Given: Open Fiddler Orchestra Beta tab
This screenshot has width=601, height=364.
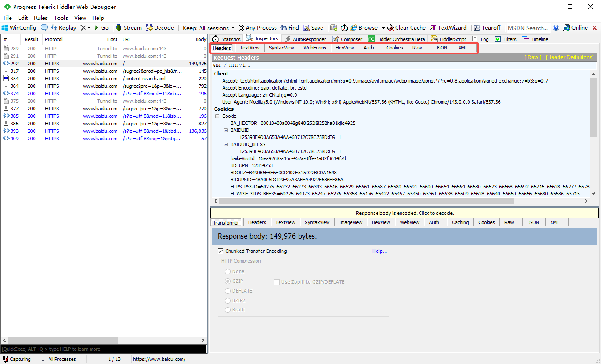Looking at the screenshot, I should coord(397,39).
